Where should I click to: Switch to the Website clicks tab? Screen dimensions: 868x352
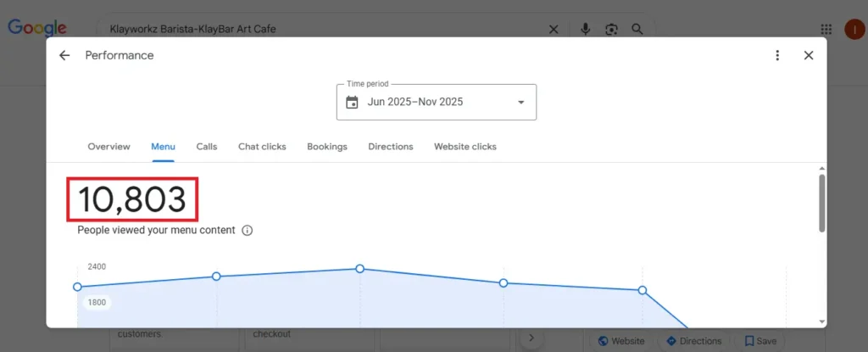(x=465, y=147)
